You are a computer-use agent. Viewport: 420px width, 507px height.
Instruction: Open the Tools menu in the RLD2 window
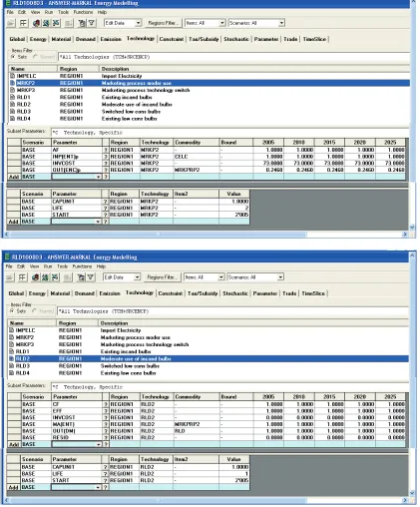click(62, 266)
